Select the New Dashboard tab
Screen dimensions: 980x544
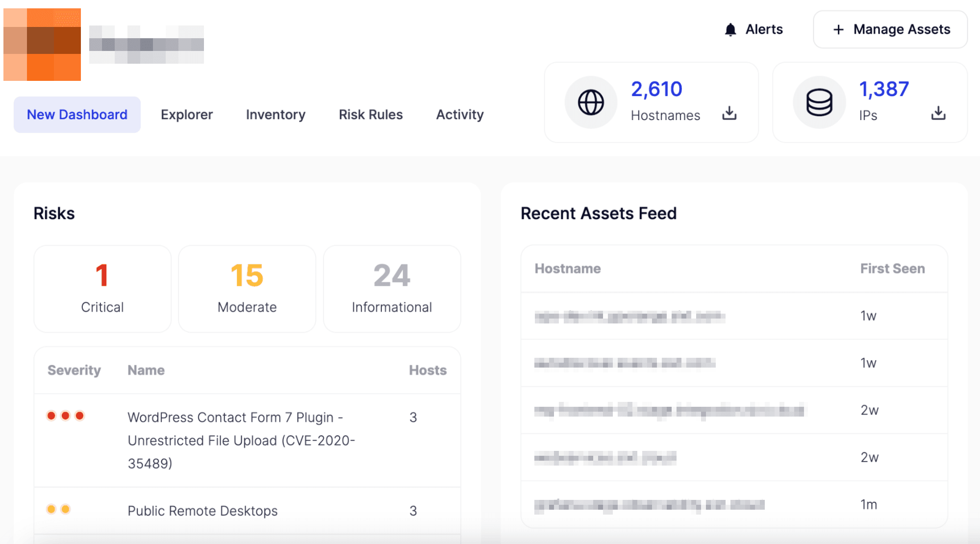(x=76, y=115)
